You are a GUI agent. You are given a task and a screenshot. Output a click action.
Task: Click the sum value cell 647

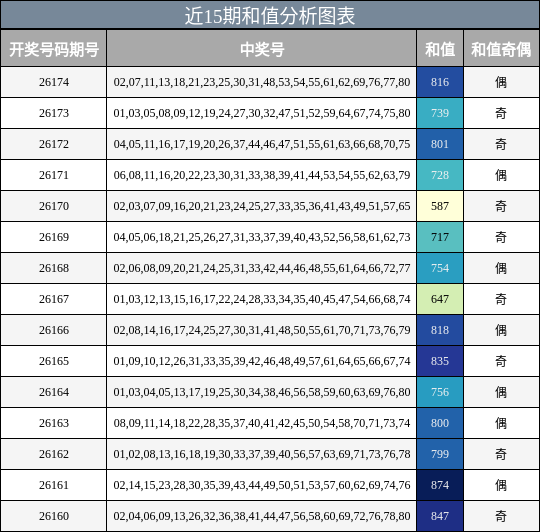click(x=440, y=299)
